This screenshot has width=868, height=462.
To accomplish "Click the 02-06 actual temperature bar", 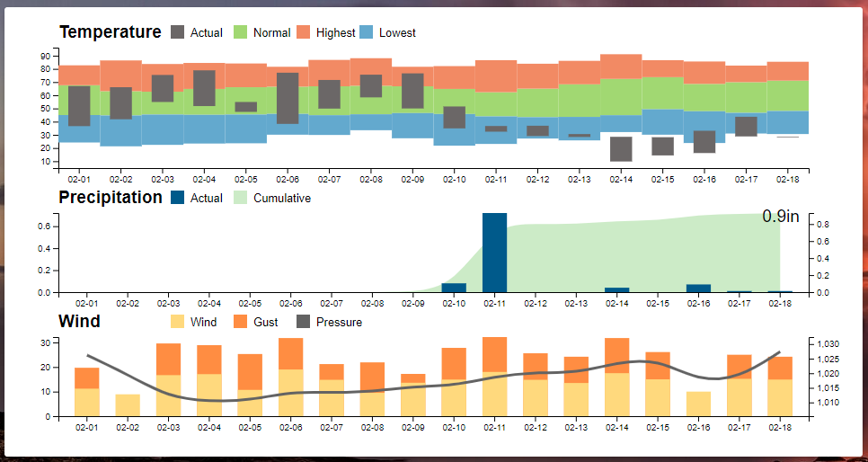I will click(x=288, y=98).
